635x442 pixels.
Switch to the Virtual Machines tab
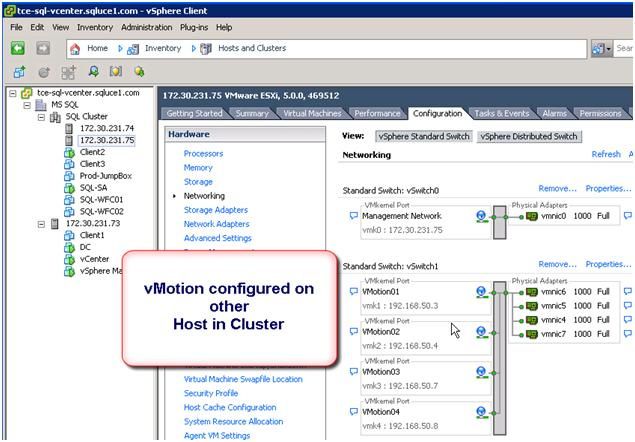point(312,113)
